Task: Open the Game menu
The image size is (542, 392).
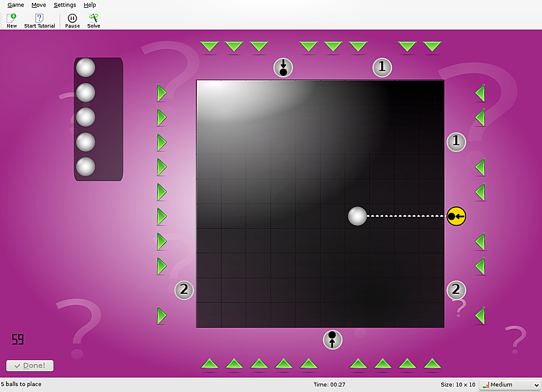Action: tap(16, 5)
